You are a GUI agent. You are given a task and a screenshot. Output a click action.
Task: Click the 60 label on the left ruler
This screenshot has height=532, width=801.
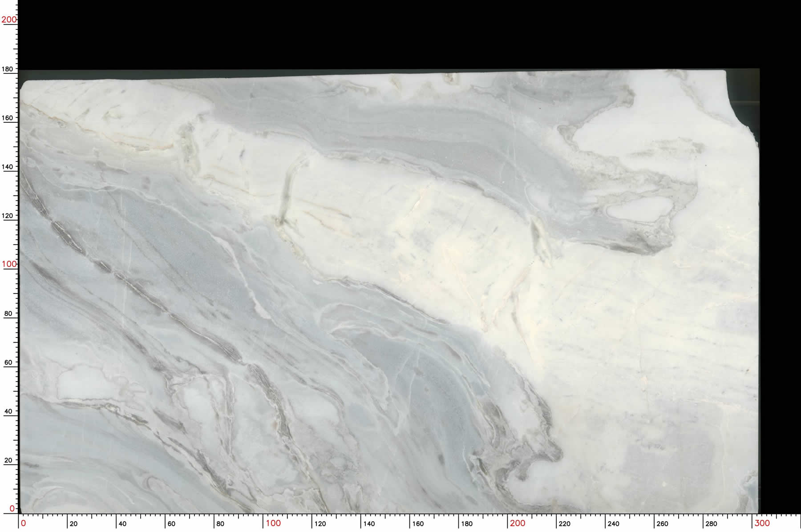[8, 362]
